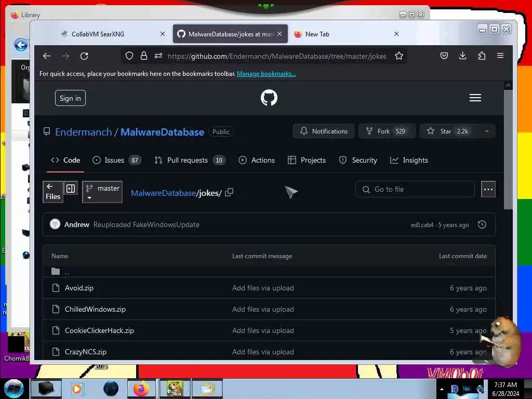
Task: Open the tracking protection shield icon
Action: click(x=129, y=56)
